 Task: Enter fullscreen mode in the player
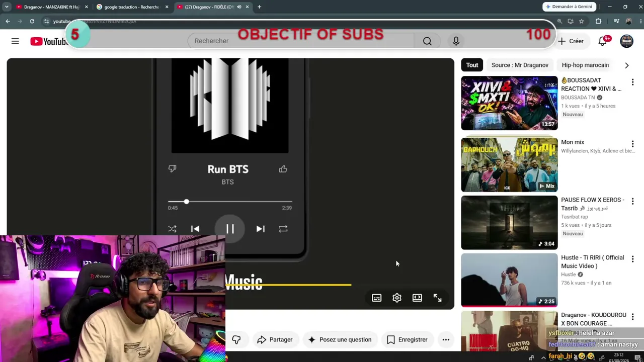click(x=437, y=298)
